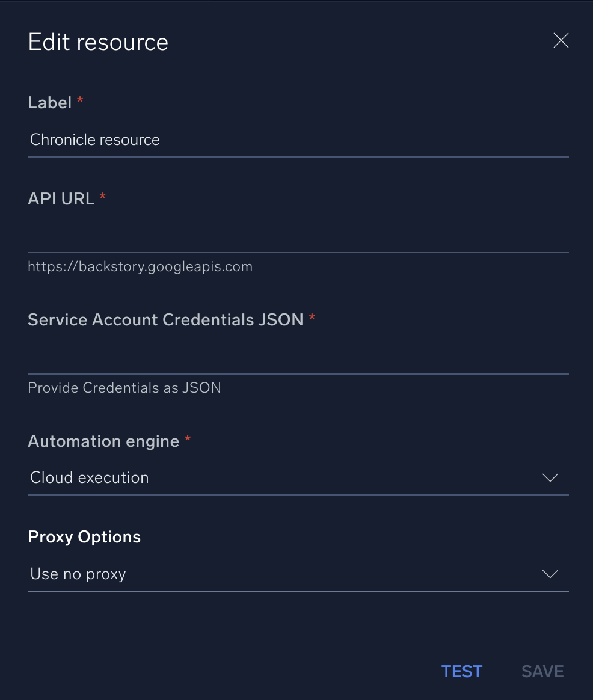
Task: Click the Service Account Credentials JSON caption
Action: pos(165,320)
